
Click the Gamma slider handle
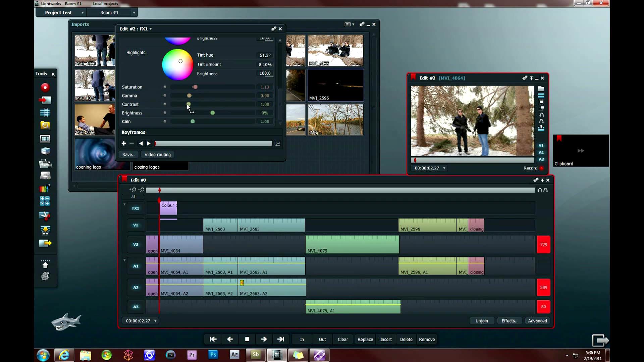(x=189, y=96)
